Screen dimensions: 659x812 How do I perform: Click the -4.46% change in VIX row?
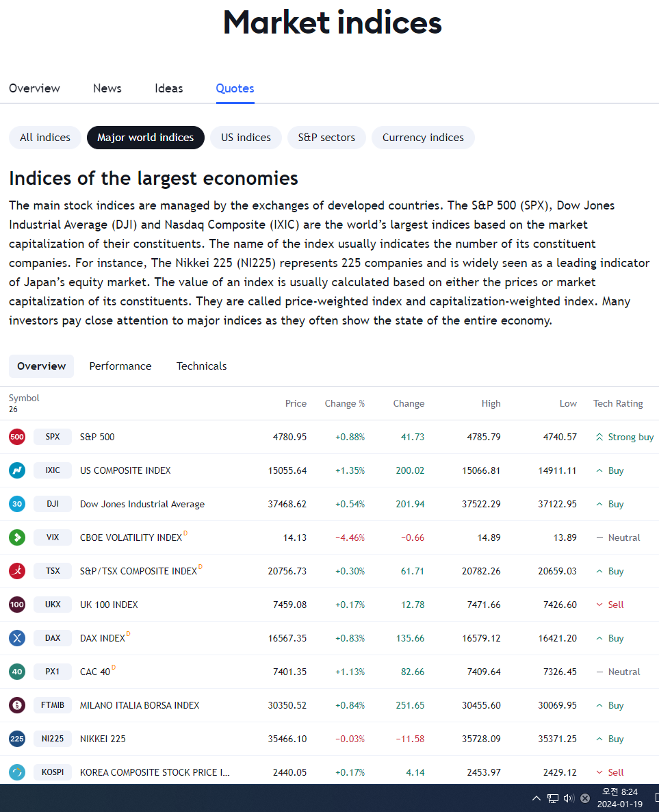pos(350,537)
